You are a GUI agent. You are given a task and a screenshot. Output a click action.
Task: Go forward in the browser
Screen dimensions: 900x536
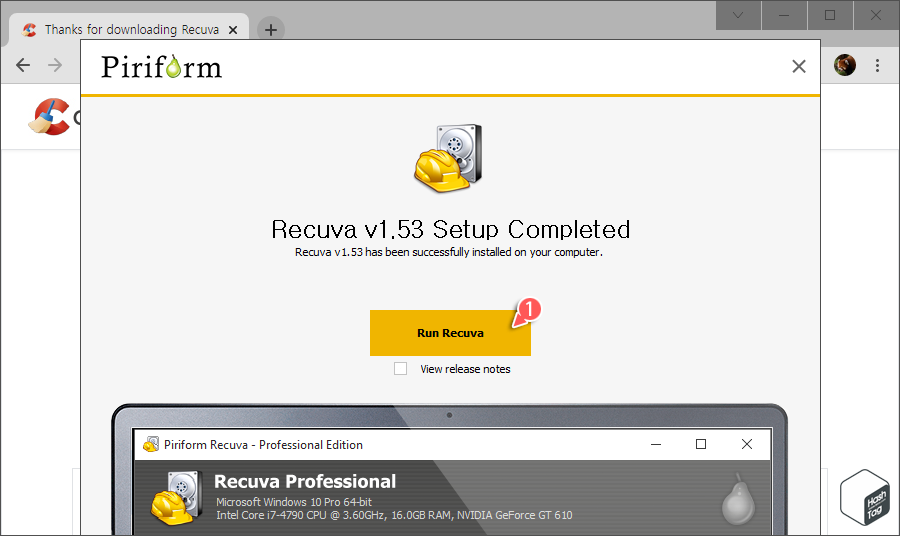tap(55, 65)
